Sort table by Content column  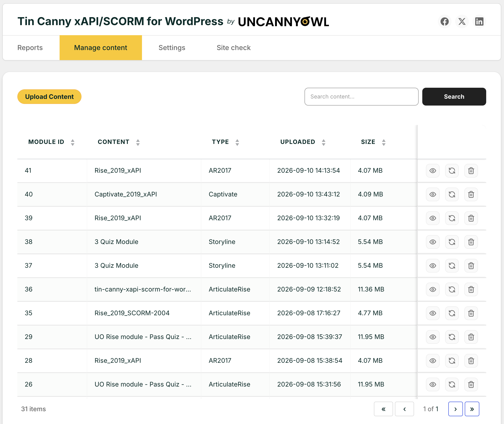click(119, 142)
